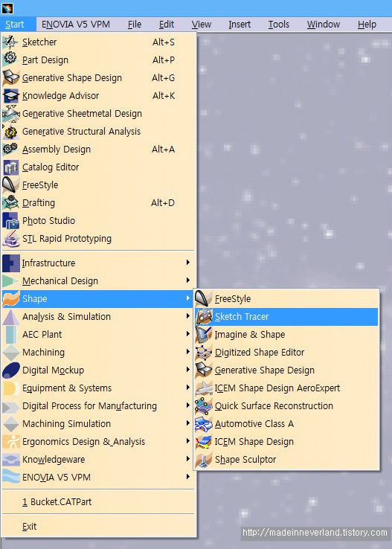Open the Tools menu
The height and width of the screenshot is (549, 392).
click(279, 25)
